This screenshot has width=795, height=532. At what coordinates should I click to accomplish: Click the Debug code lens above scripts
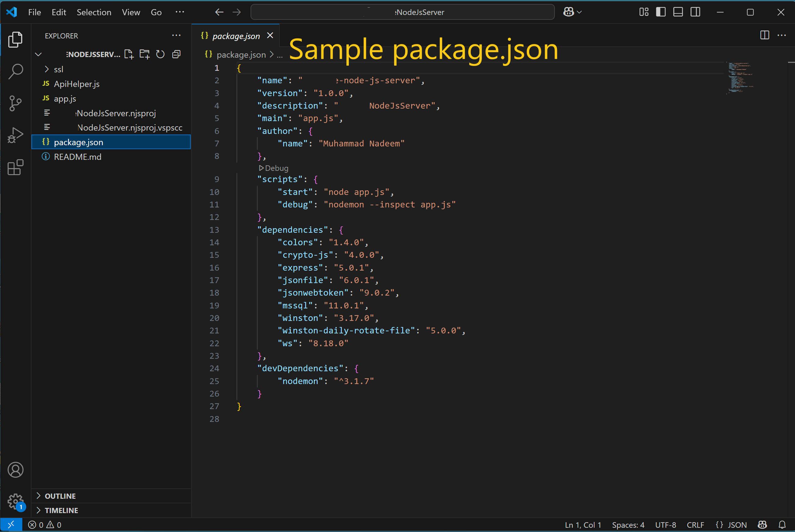coord(273,168)
